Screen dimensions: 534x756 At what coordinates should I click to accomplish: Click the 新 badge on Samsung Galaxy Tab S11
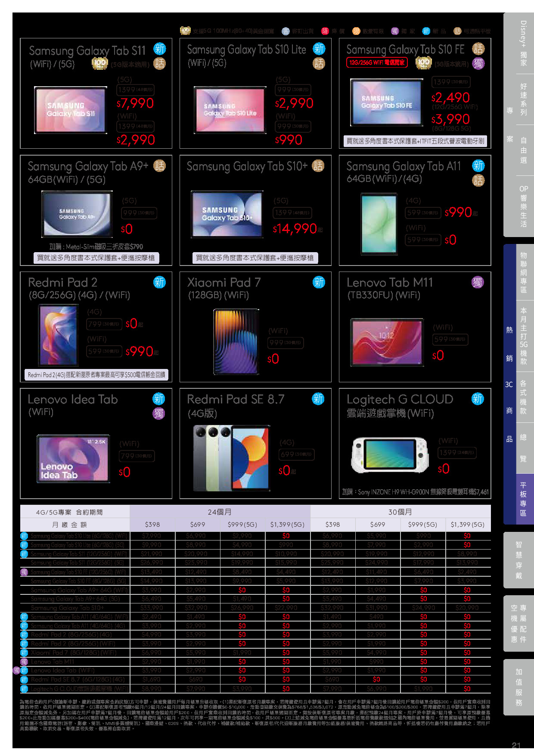tap(159, 49)
